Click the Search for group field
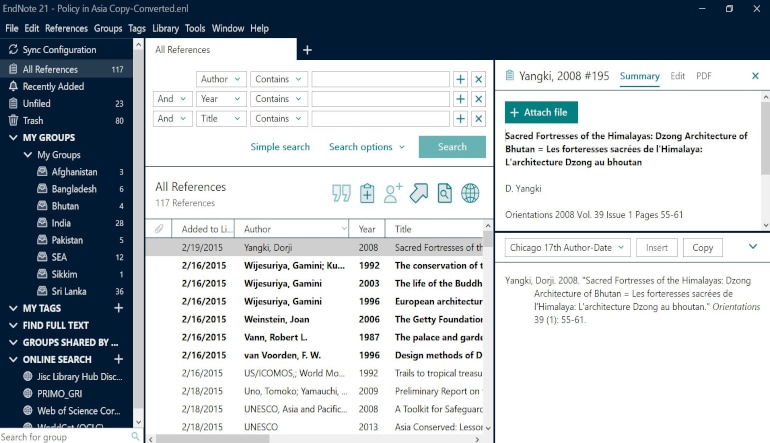The width and height of the screenshot is (770, 443). point(65,437)
